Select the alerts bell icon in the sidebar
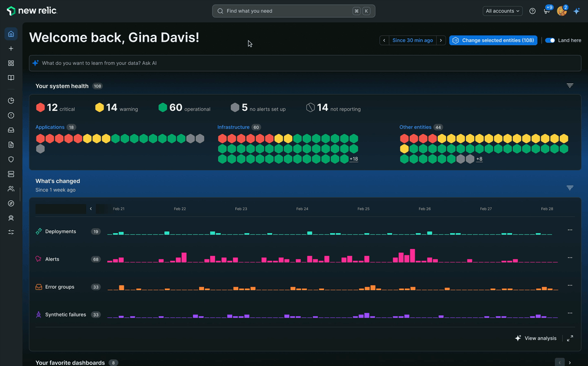The image size is (588, 366). pyautogui.click(x=10, y=114)
